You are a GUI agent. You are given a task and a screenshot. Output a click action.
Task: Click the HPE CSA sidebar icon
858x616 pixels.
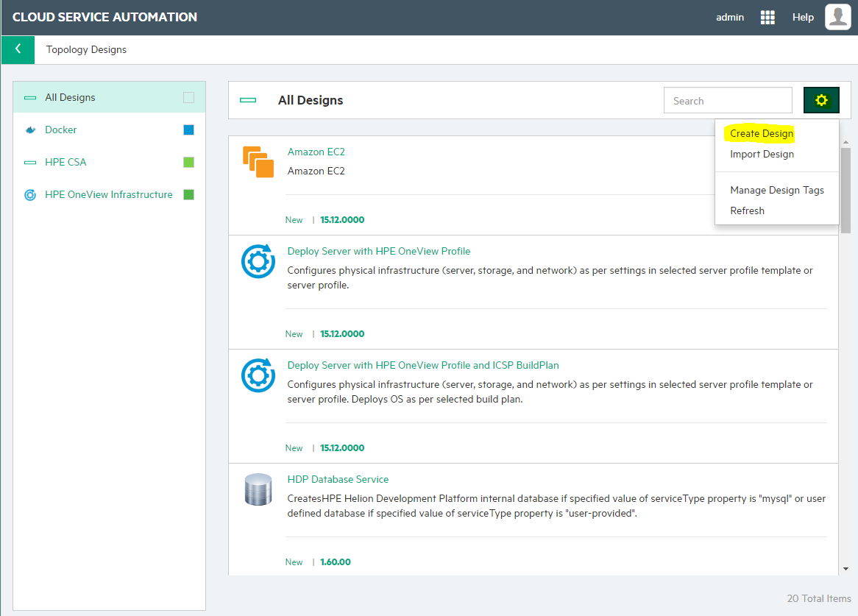pyautogui.click(x=31, y=163)
